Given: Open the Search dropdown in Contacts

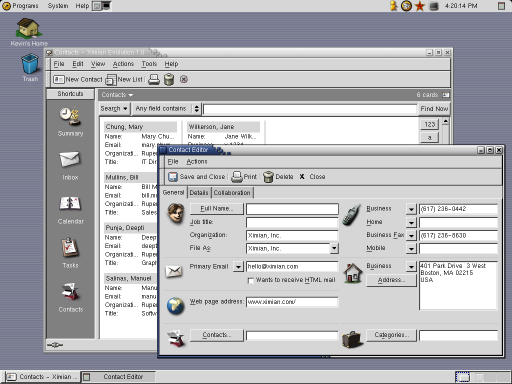Looking at the screenshot, I should coord(114,109).
